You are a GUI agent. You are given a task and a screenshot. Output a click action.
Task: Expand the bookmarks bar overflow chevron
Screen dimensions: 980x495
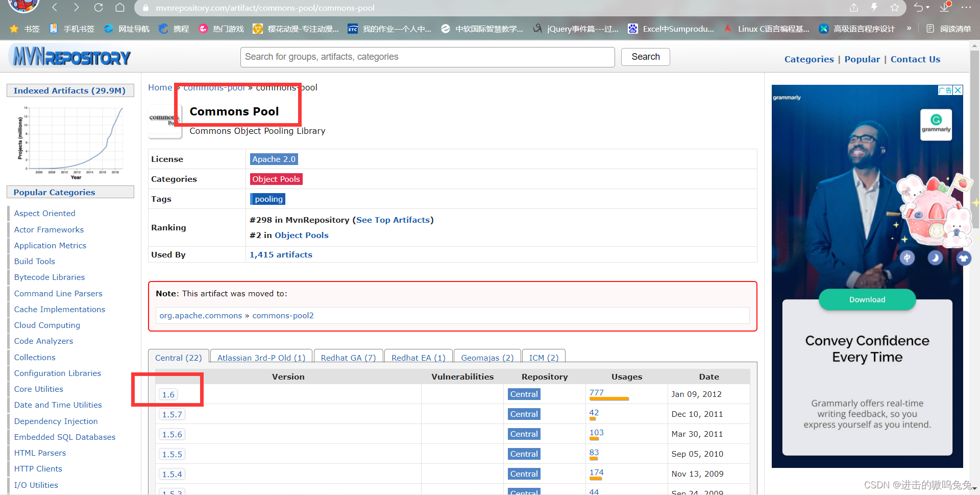pyautogui.click(x=909, y=29)
